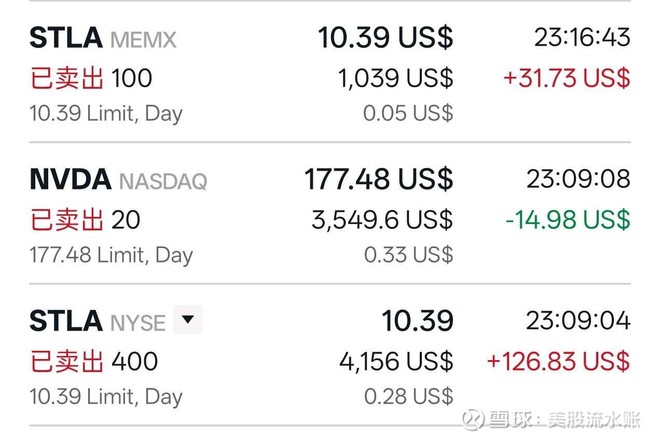
Task: Click the 177.48 Limit, Day order details
Action: pyautogui.click(x=111, y=255)
